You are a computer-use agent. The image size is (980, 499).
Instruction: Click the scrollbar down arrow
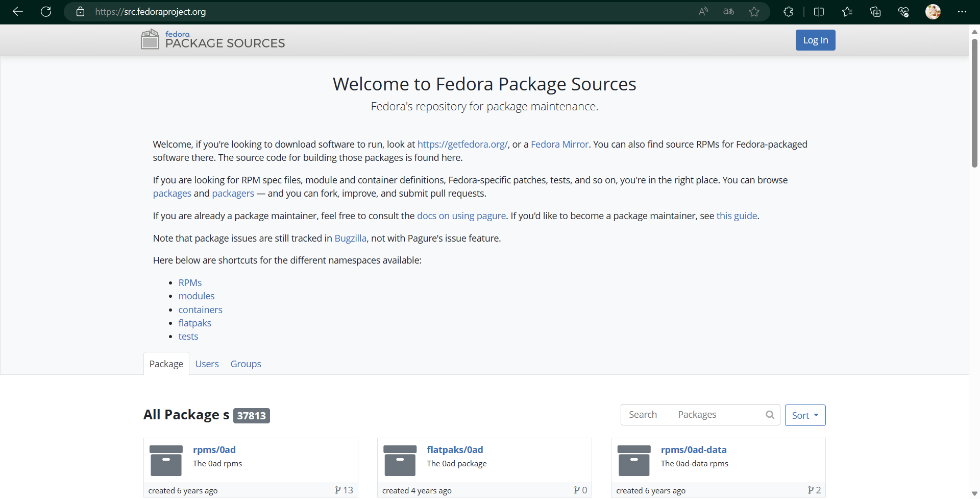click(974, 493)
